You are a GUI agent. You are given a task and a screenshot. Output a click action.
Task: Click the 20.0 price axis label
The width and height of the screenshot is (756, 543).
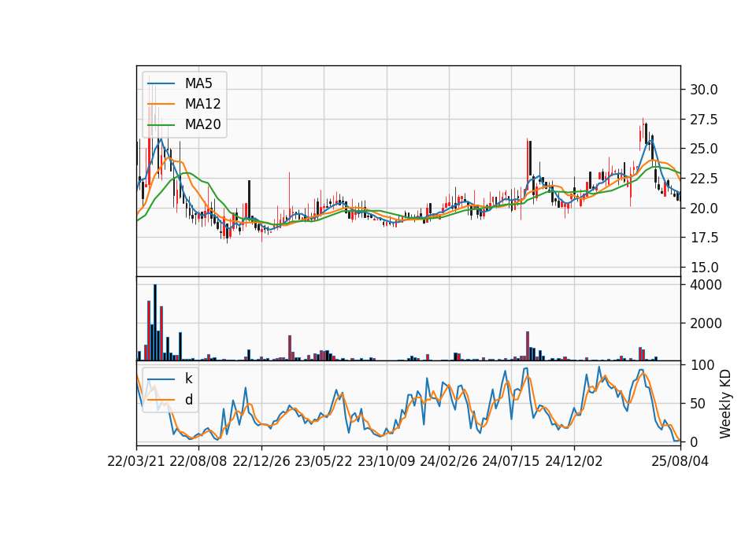[x=703, y=208]
